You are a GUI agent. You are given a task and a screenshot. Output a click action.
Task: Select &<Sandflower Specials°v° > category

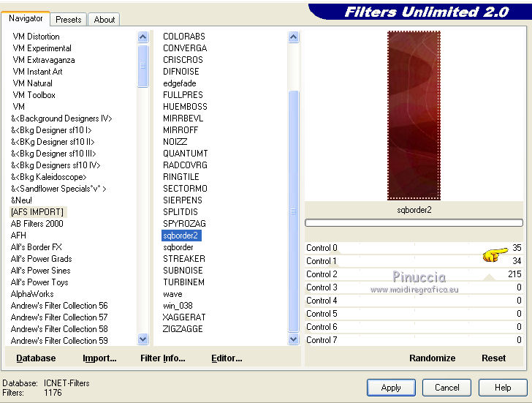(x=58, y=189)
